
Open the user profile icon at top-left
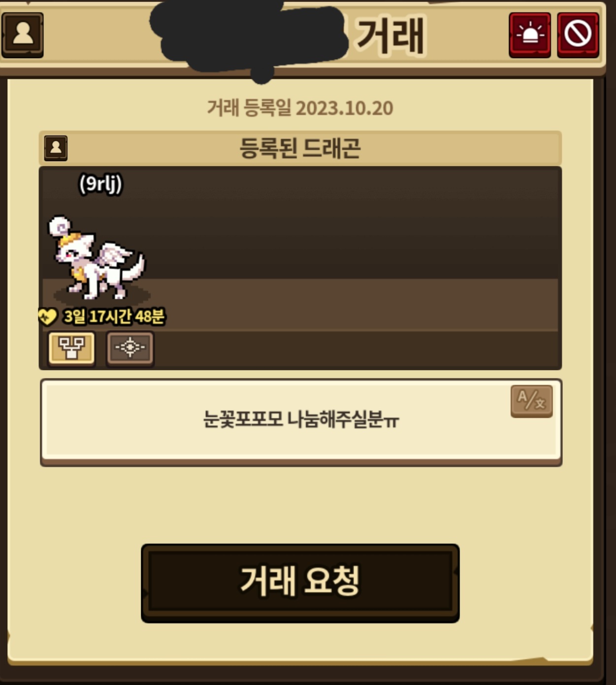pos(23,35)
